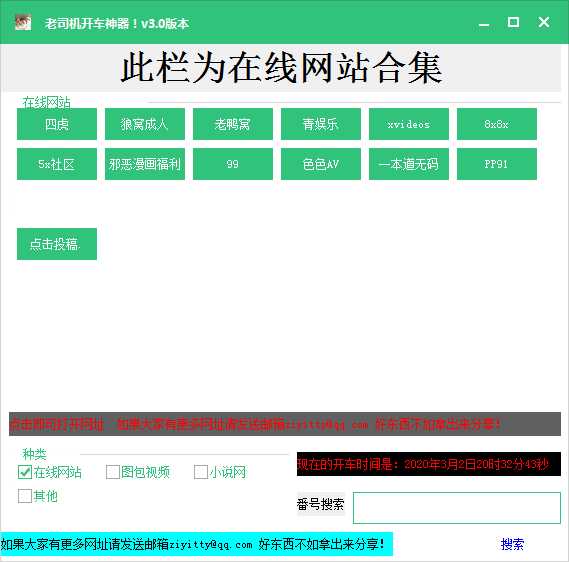Click the 一本道无码 button
The height and width of the screenshot is (562, 569).
tap(409, 164)
